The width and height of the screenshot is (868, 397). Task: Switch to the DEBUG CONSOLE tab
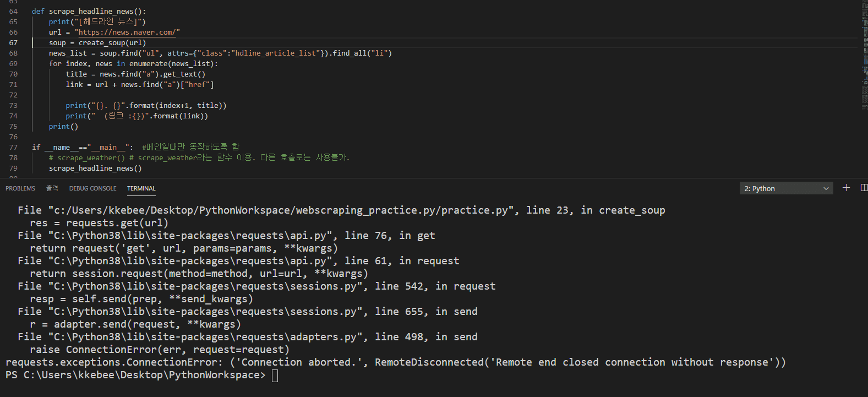point(92,188)
